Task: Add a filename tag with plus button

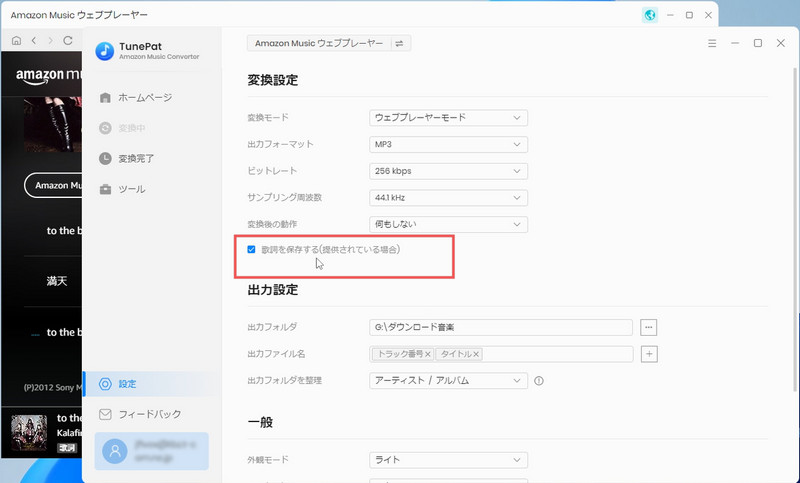Action: click(x=649, y=354)
